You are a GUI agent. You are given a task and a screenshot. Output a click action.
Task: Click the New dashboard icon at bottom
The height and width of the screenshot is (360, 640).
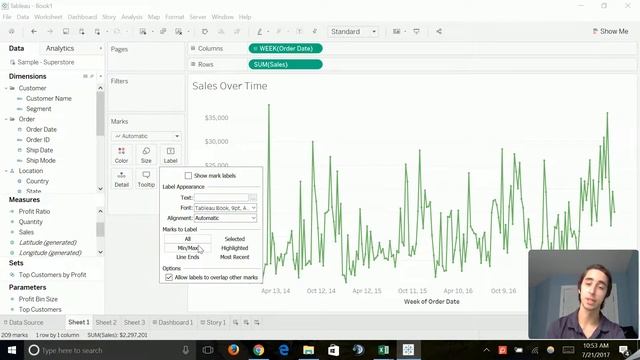point(246,322)
